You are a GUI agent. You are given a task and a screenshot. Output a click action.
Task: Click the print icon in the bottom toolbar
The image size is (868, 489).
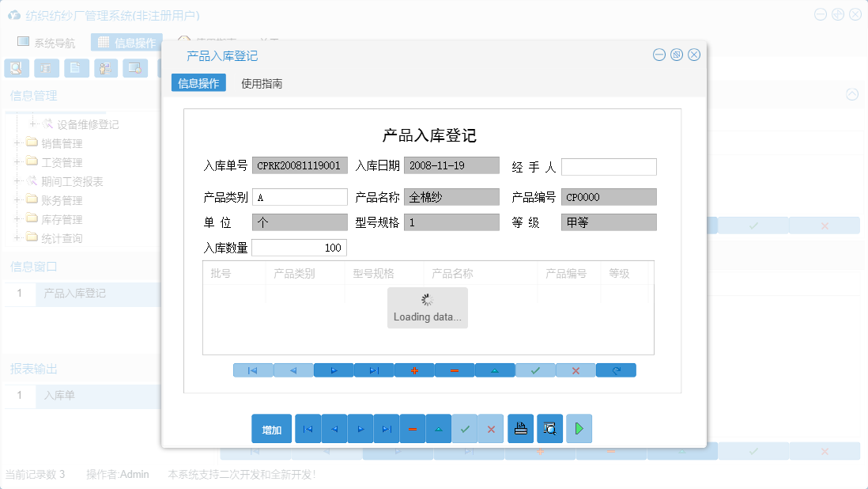pyautogui.click(x=520, y=428)
